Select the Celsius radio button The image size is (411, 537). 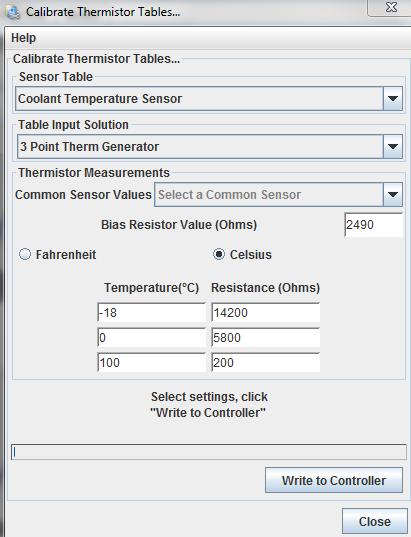[219, 254]
